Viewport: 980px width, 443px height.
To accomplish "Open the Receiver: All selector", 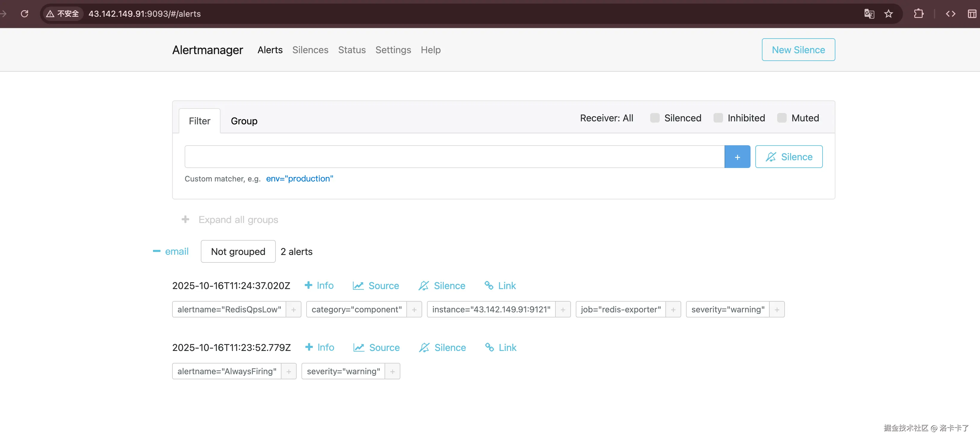I will (607, 118).
